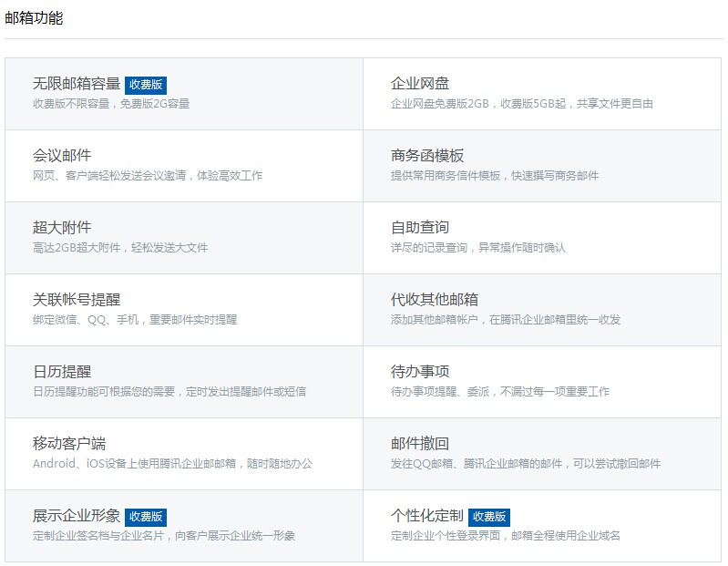728x566 pixels.
Task: Open the 关联帐号提醒 feature title
Action: pyautogui.click(x=77, y=300)
